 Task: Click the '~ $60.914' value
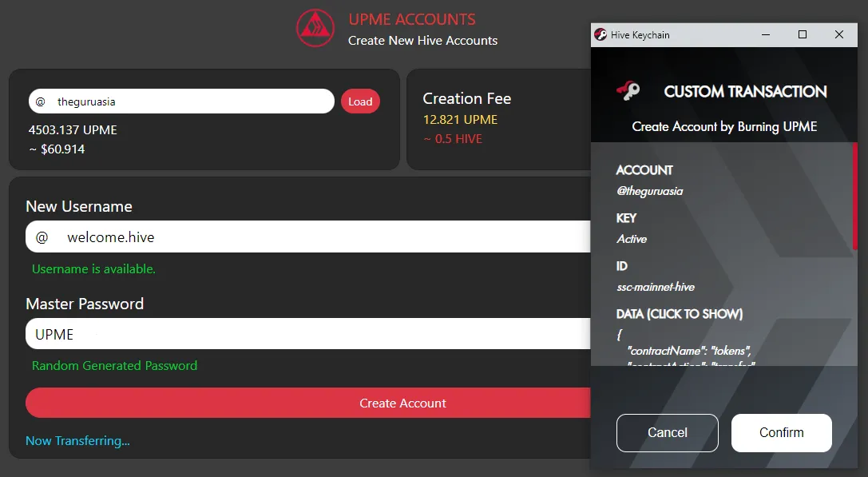tap(57, 149)
